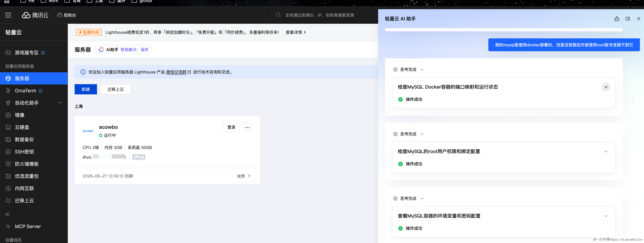644x243 pixels.
Task: Click the blue 新建 button
Action: pyautogui.click(x=85, y=89)
